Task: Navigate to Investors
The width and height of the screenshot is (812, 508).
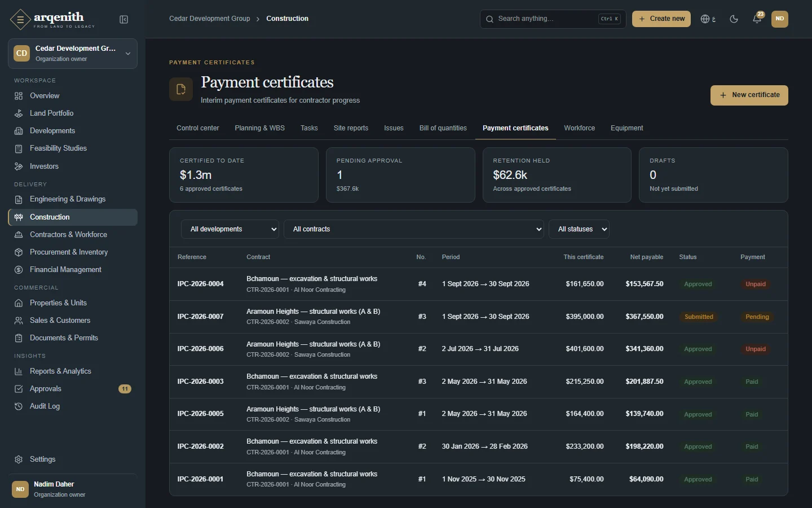Action: point(73,167)
